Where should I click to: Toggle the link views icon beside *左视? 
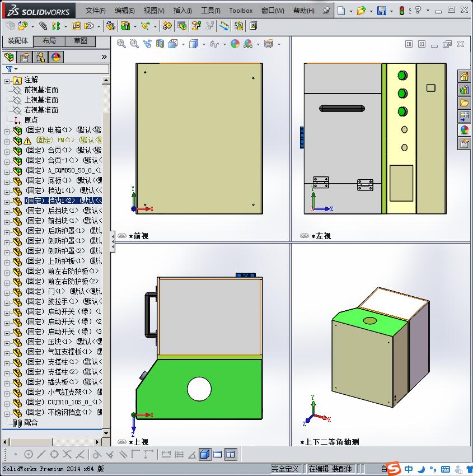(305, 236)
